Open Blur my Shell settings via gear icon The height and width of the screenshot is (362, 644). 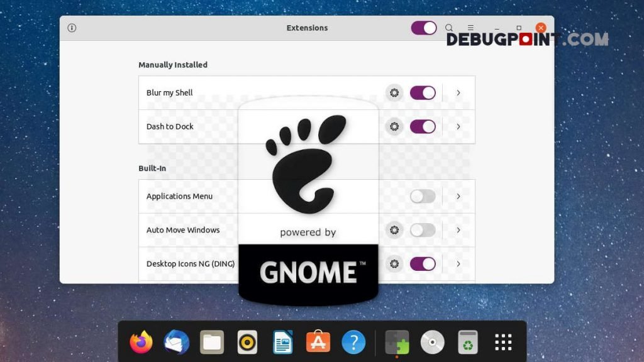(394, 92)
